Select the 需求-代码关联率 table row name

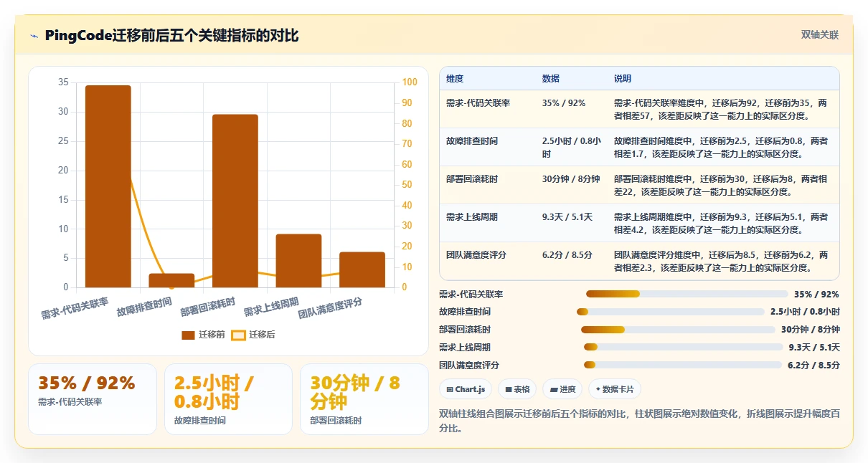coord(478,103)
